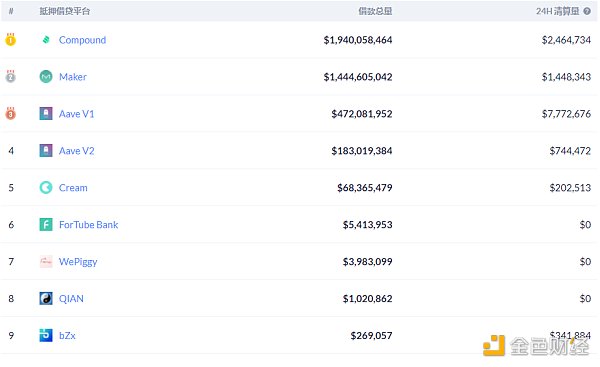The image size is (600, 367).
Task: Click the WePiggy logo icon
Action: click(x=46, y=261)
